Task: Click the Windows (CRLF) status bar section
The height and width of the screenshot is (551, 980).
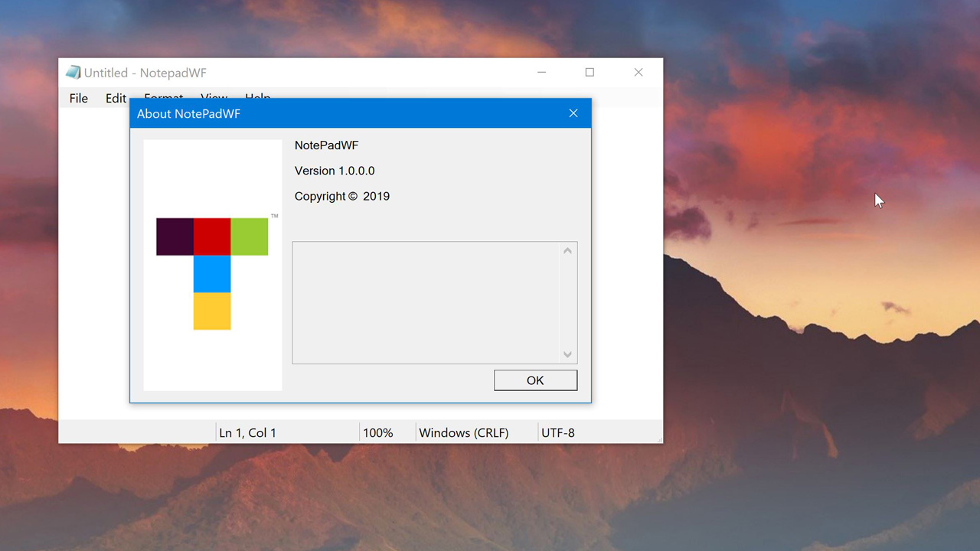Action: pos(463,432)
